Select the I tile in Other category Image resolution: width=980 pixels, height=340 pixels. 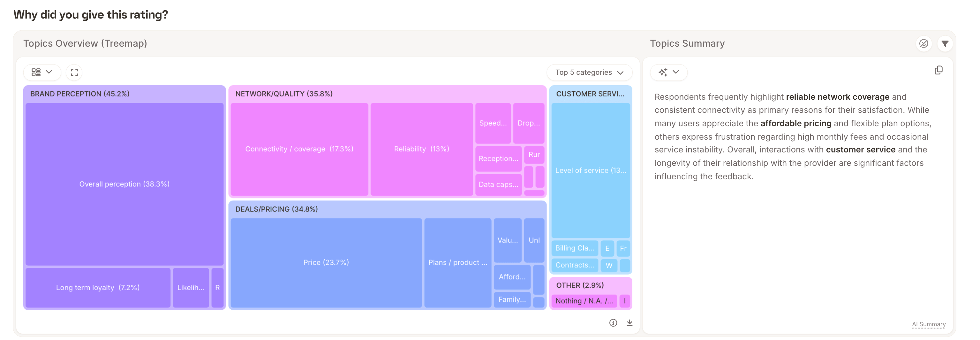coord(624,301)
